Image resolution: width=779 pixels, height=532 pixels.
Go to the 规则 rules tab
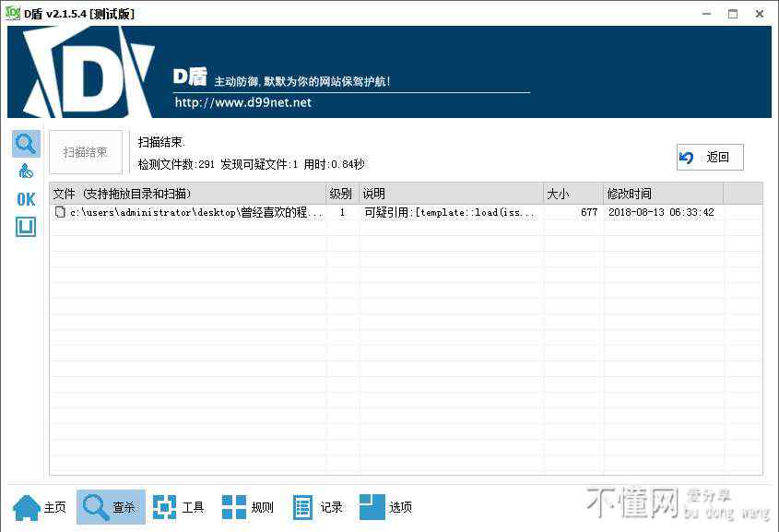pos(248,507)
